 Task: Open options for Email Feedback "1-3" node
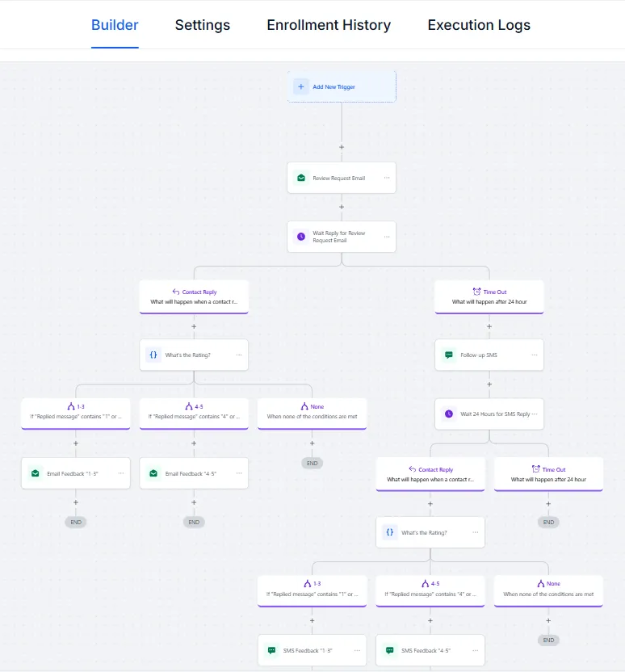click(x=121, y=473)
